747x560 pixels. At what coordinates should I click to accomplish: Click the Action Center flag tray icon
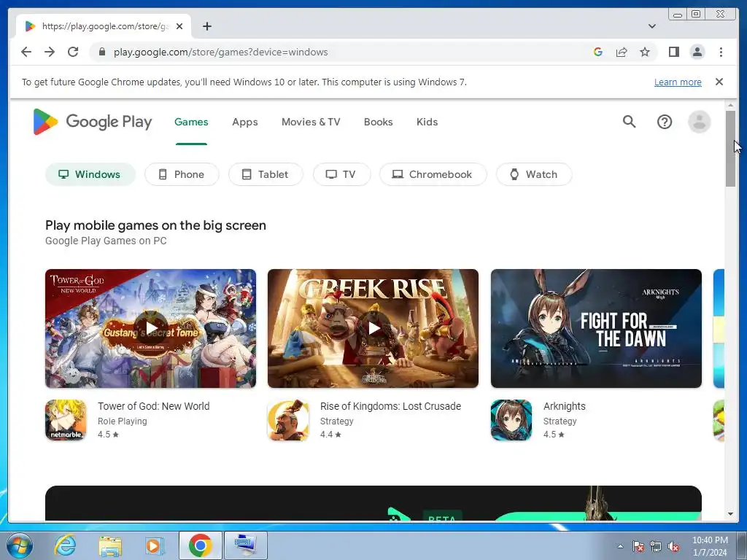pos(638,547)
